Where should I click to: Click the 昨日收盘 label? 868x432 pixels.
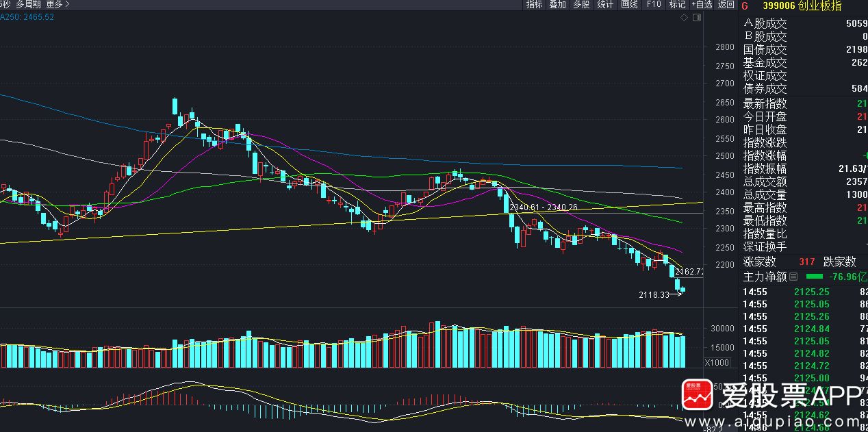click(765, 129)
